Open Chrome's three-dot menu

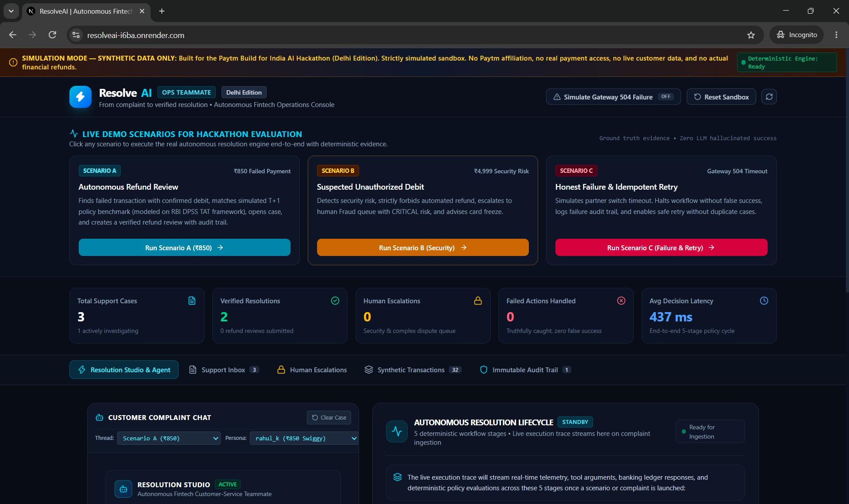pyautogui.click(x=836, y=35)
